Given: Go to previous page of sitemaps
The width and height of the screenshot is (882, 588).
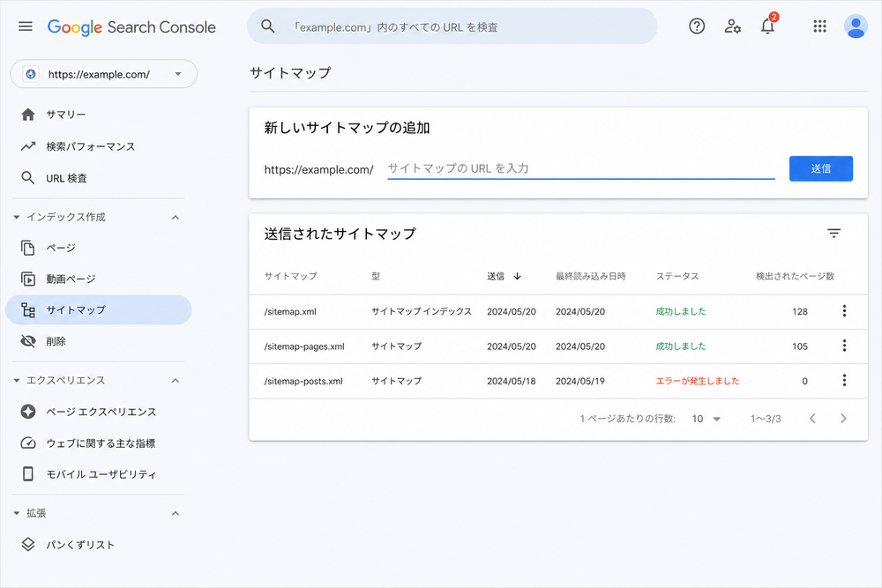Looking at the screenshot, I should click(812, 418).
